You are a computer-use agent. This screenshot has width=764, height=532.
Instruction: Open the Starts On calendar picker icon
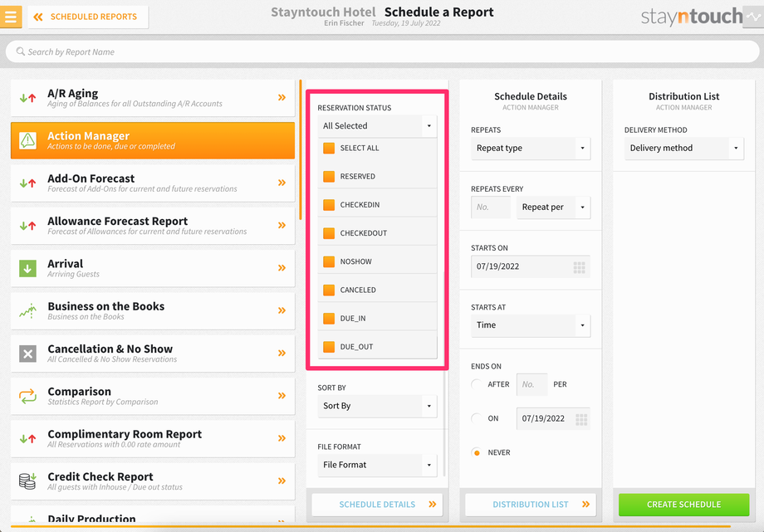coord(580,267)
